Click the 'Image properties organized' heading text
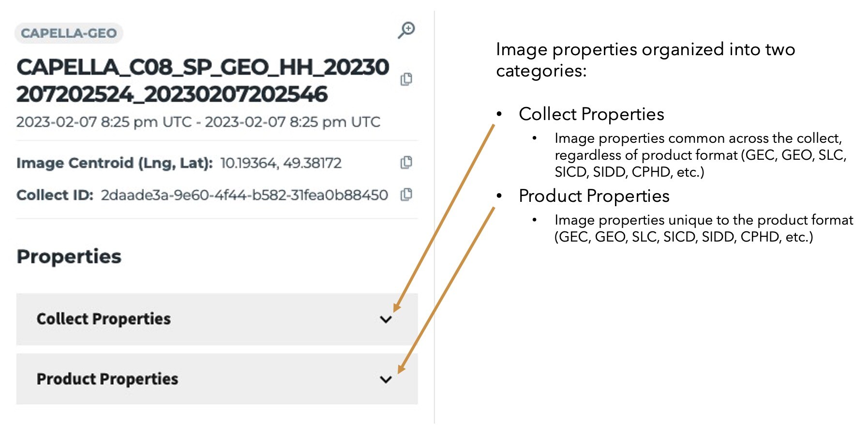The width and height of the screenshot is (868, 425). tap(645, 60)
